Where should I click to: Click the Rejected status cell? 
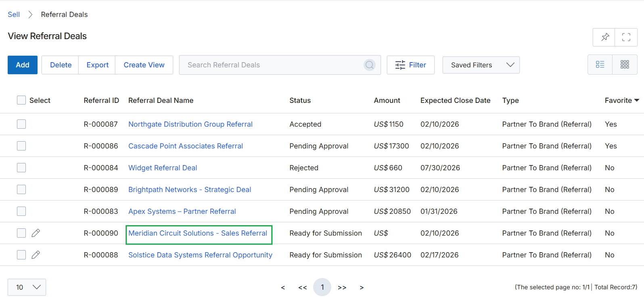point(304,168)
